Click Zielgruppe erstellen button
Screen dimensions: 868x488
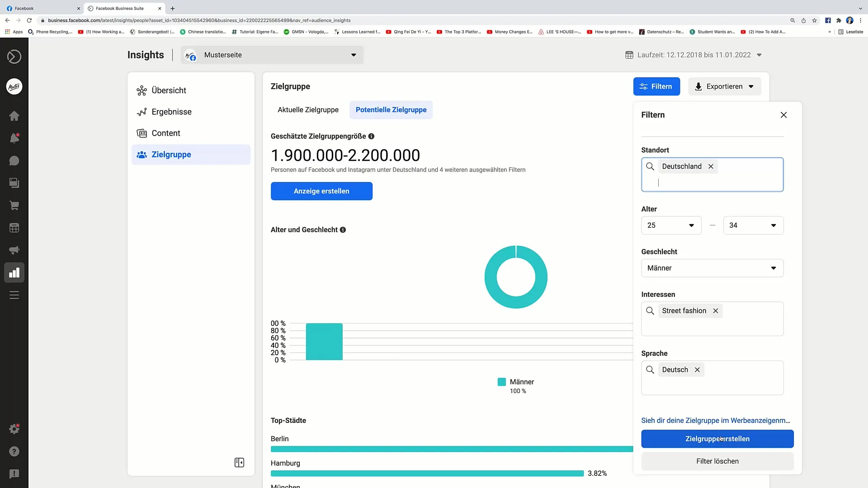[717, 439]
